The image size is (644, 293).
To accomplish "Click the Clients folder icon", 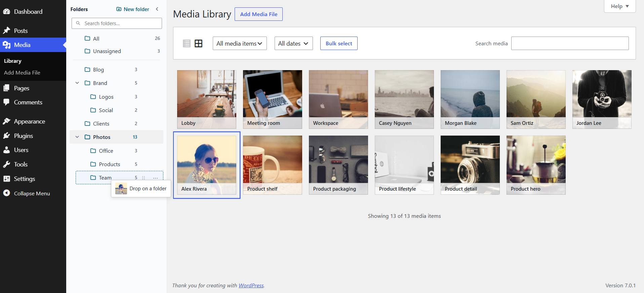I will (87, 124).
